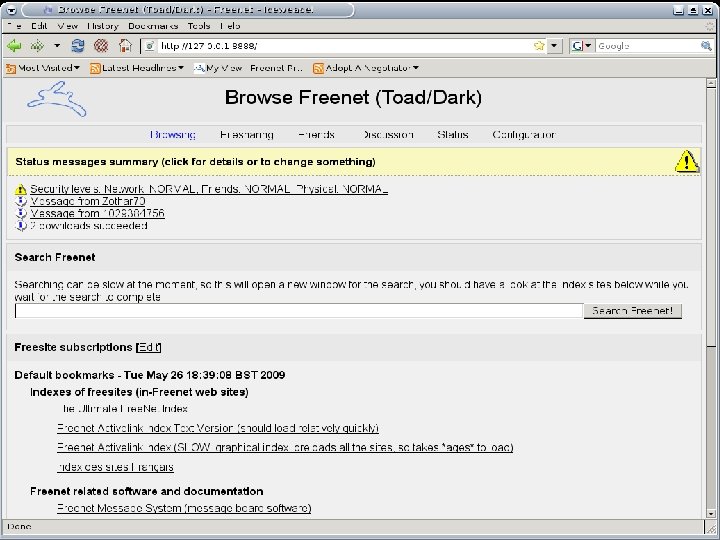Bookmark this page with the star icon
720x540 pixels.
539,45
